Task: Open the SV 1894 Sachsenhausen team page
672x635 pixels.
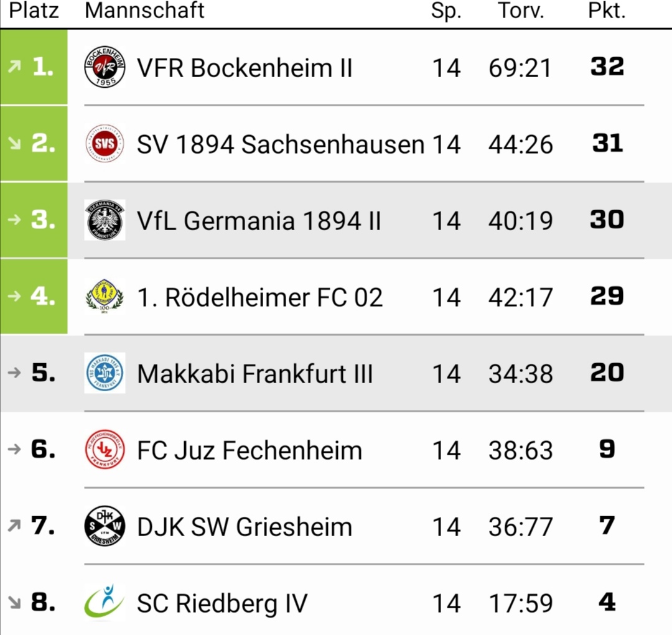Action: tap(281, 144)
